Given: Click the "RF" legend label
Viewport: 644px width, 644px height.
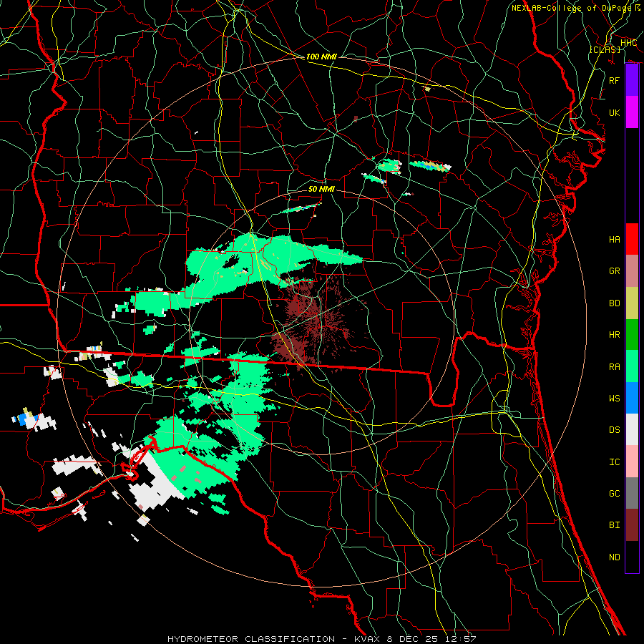Looking at the screenshot, I should tap(614, 80).
